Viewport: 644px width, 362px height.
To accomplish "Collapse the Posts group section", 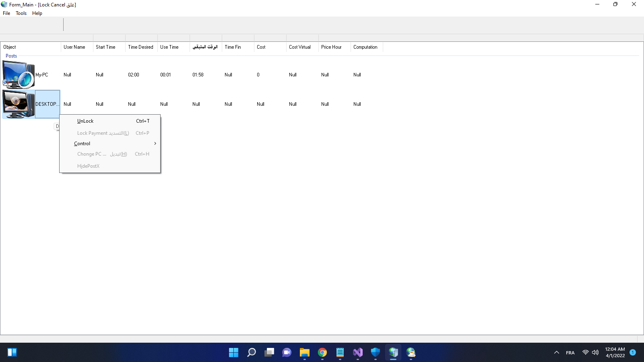I will click(x=11, y=56).
